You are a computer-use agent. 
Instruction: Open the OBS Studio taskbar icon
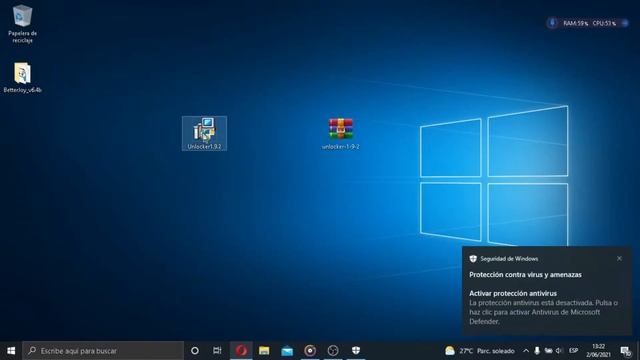pyautogui.click(x=333, y=351)
